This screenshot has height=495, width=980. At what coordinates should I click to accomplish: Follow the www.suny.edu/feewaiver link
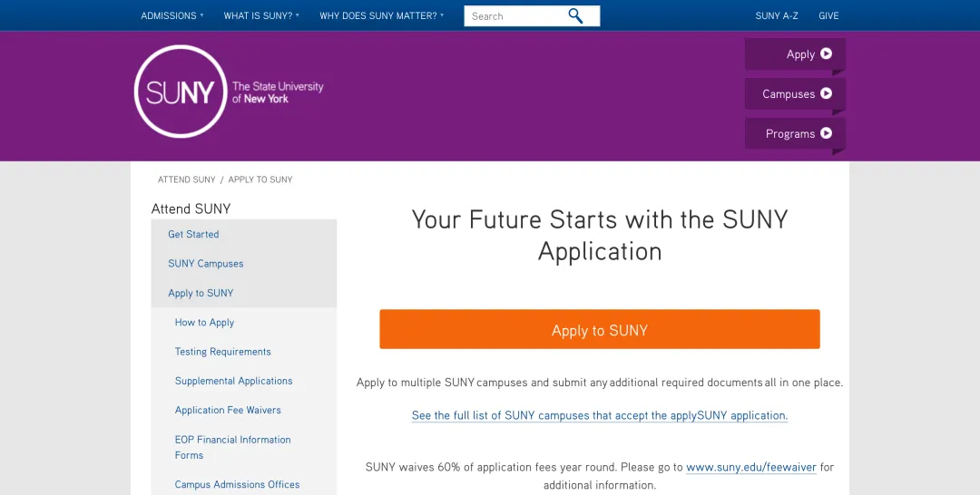751,467
